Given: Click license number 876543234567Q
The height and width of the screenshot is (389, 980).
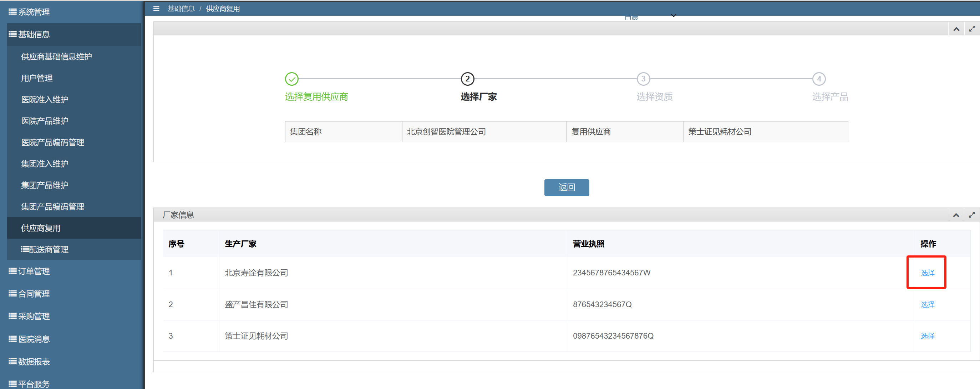Looking at the screenshot, I should click(x=602, y=304).
